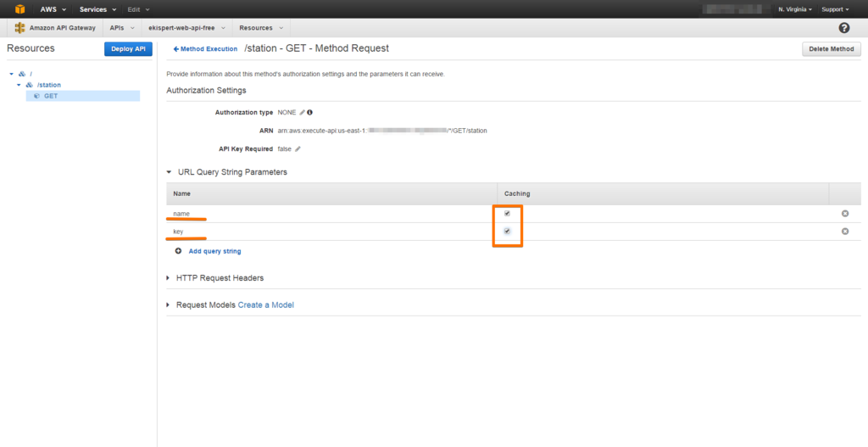Collapse the root / resource tree node

(11, 74)
